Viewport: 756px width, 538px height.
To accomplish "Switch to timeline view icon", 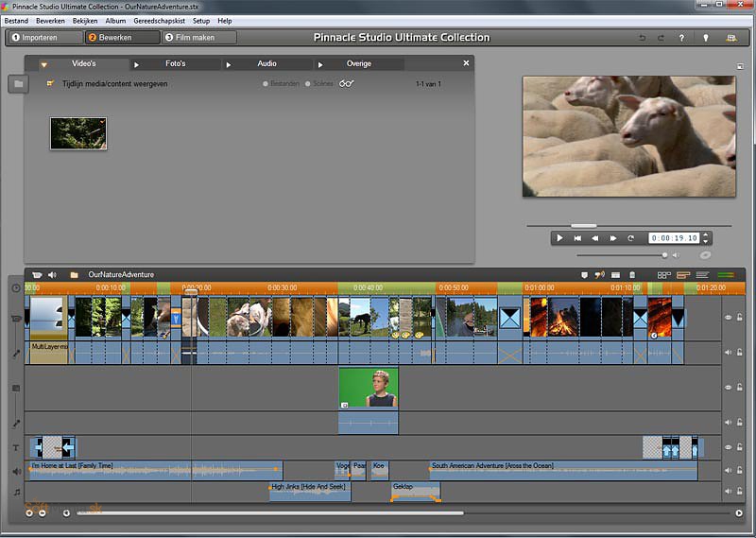I will (x=683, y=275).
